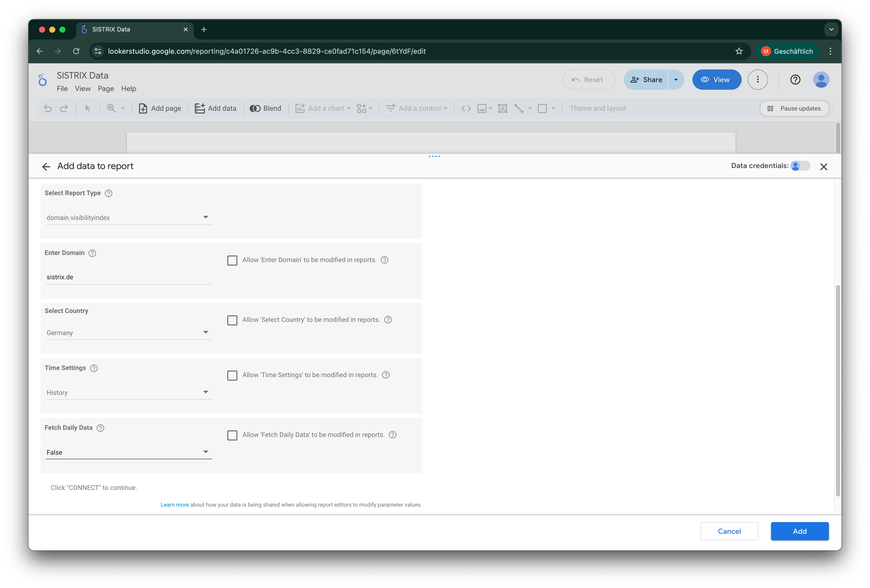Viewport: 870px width, 588px height.
Task: Open help icon next to Select Report Type
Action: (x=109, y=193)
